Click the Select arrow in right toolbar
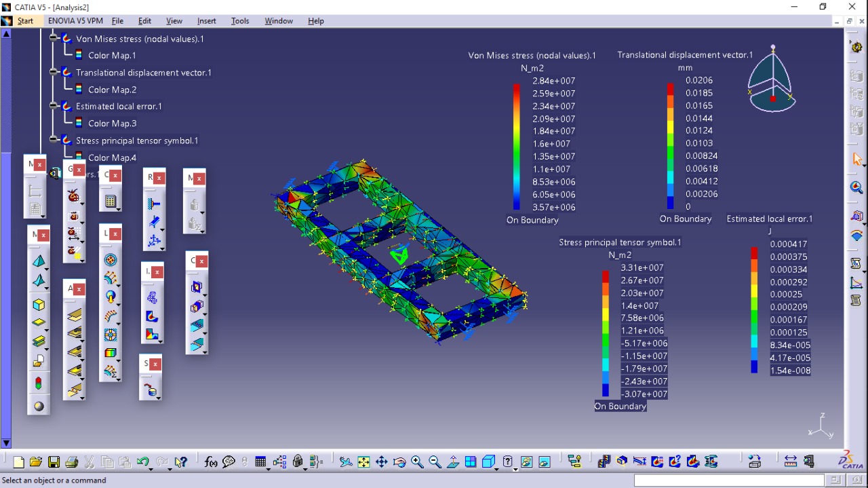The image size is (868, 488). coord(857,159)
